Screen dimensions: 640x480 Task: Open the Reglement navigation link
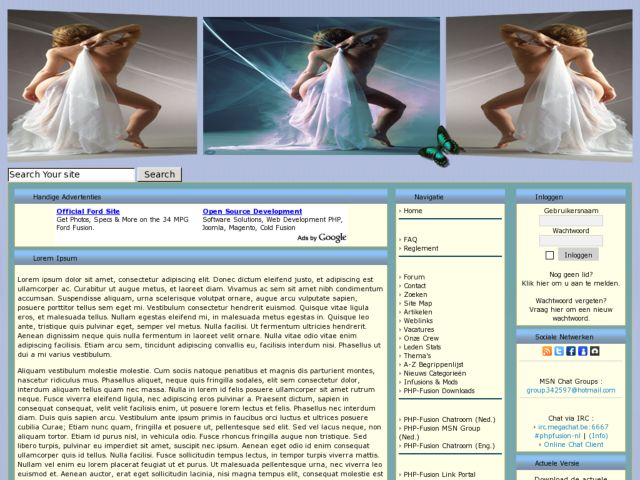tap(421, 249)
